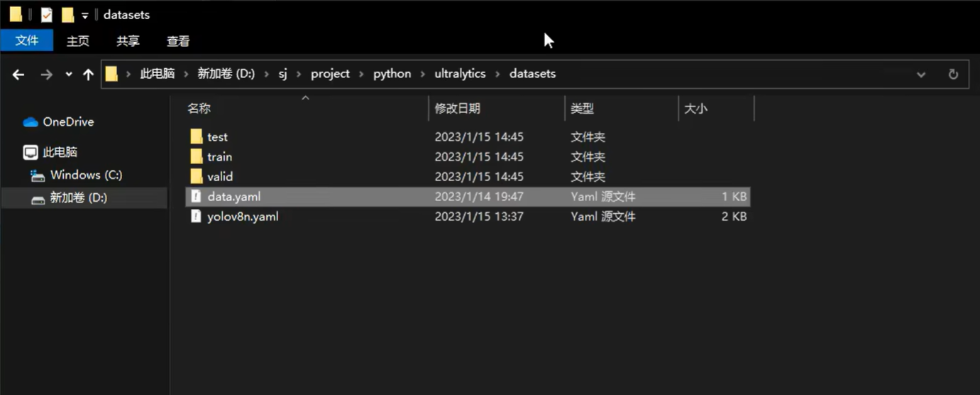Image resolution: width=980 pixels, height=395 pixels.
Task: Open the 文件 ribbon tab
Action: [x=26, y=40]
